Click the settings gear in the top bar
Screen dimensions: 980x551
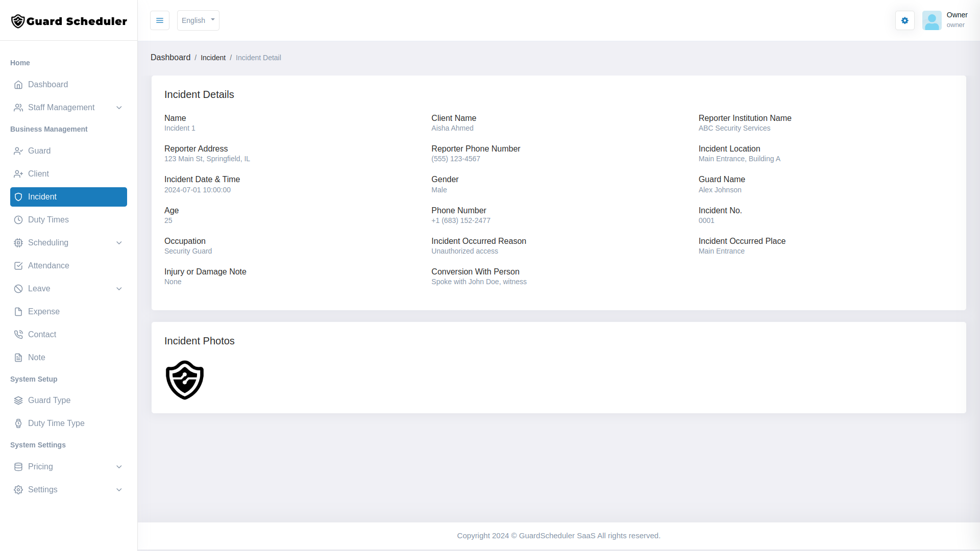click(x=904, y=20)
